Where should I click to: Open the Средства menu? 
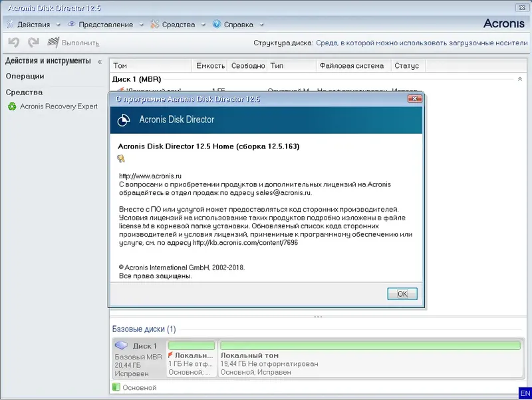click(x=178, y=25)
